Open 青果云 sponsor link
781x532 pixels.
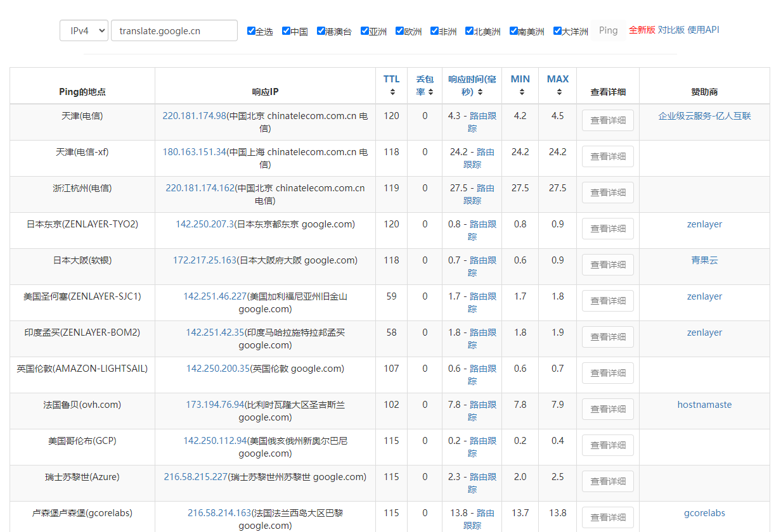pos(704,260)
